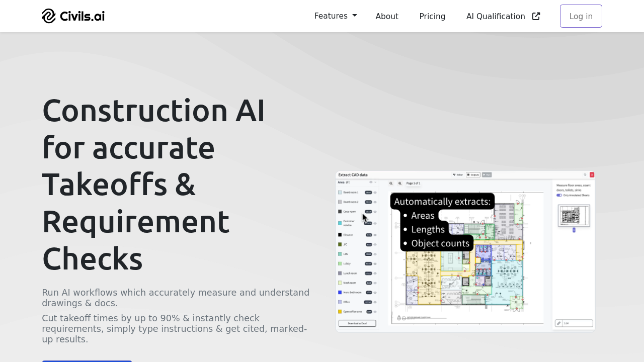Open the Outputs panel icon
644x362 pixels.
click(473, 174)
